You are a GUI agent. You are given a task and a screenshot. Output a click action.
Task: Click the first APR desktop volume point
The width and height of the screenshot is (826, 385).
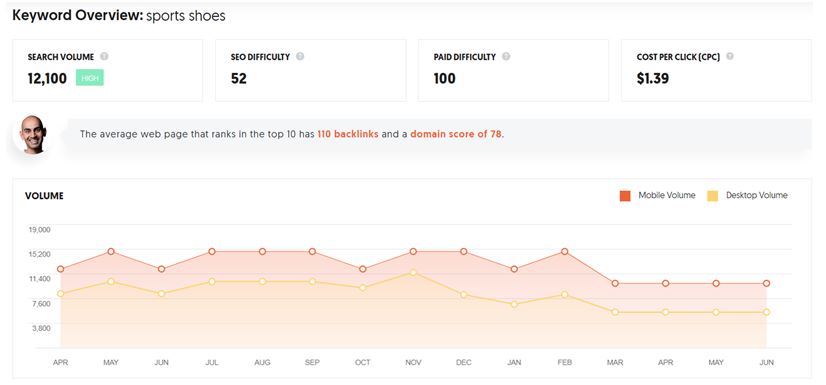61,294
